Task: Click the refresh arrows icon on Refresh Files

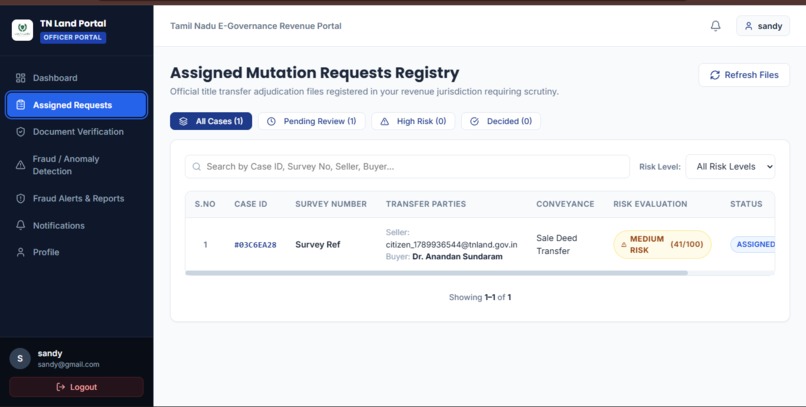Action: pos(715,75)
